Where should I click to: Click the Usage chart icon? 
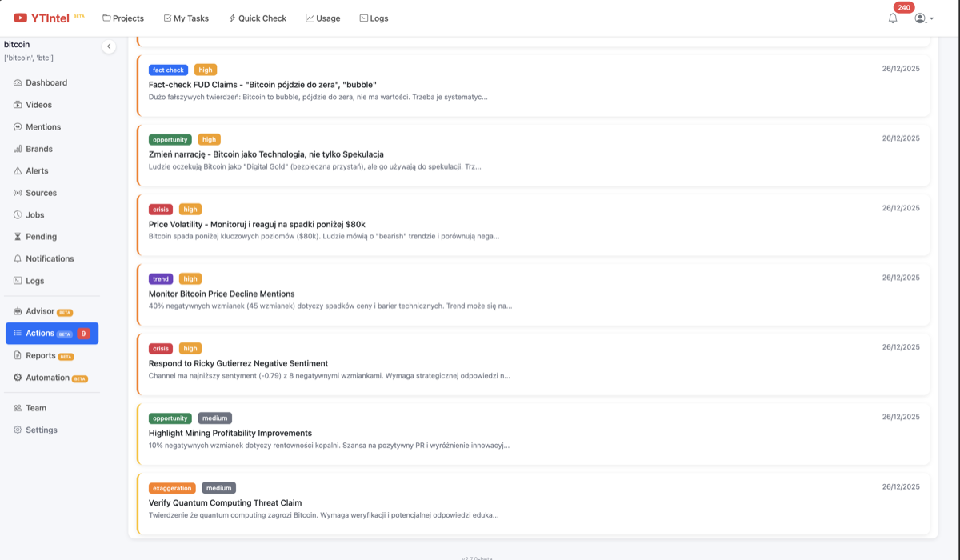coord(310,18)
